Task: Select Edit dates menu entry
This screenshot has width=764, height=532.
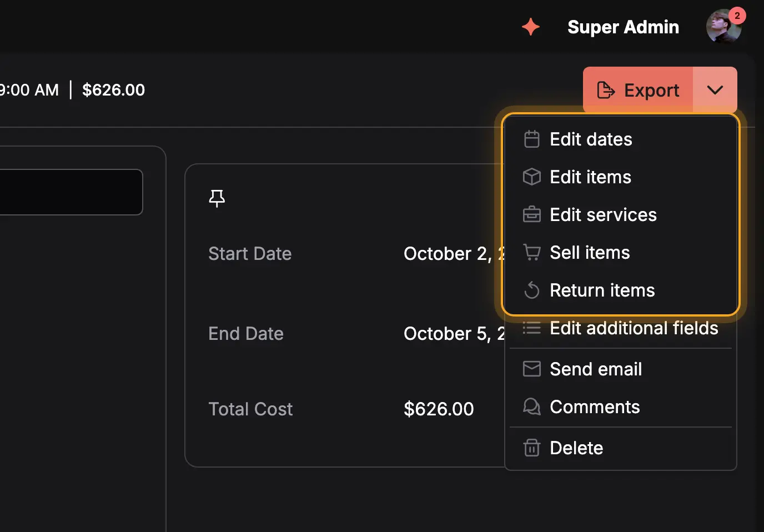Action: [x=621, y=139]
